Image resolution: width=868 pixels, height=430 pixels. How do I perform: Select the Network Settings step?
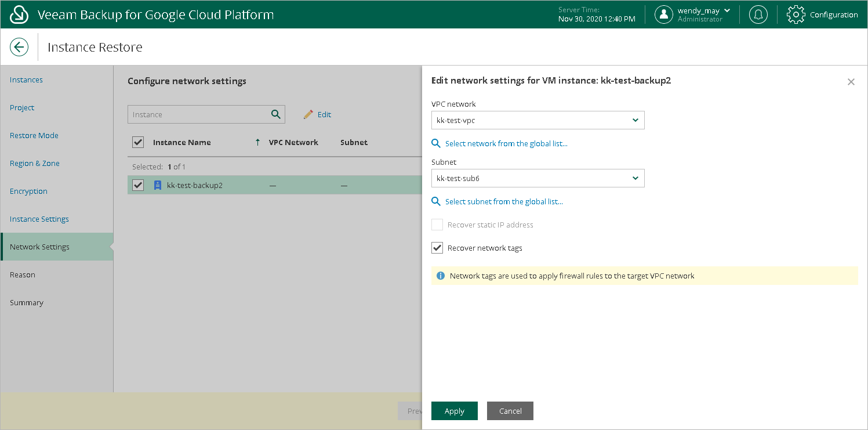(57, 247)
